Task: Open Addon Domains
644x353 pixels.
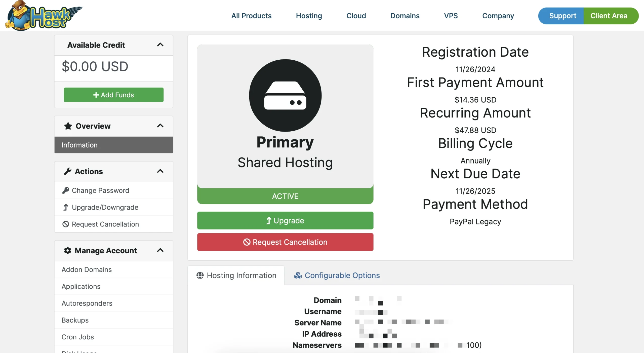Action: pos(114,269)
